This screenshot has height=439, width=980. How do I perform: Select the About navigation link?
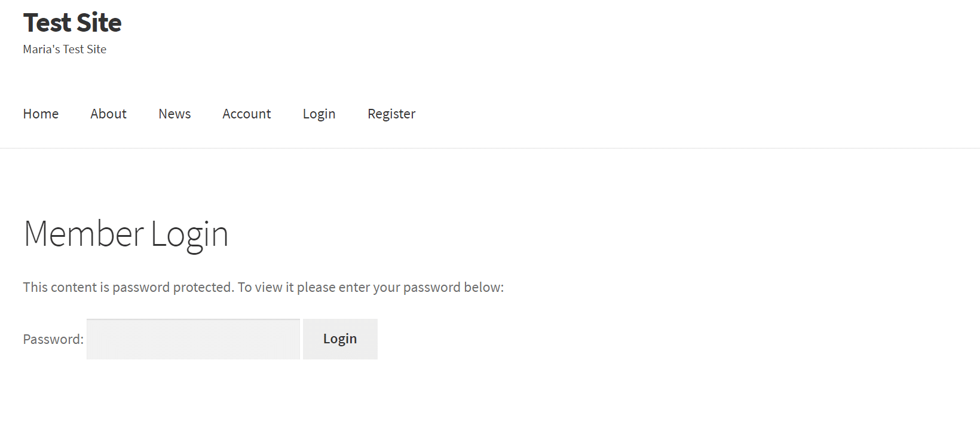click(x=108, y=114)
